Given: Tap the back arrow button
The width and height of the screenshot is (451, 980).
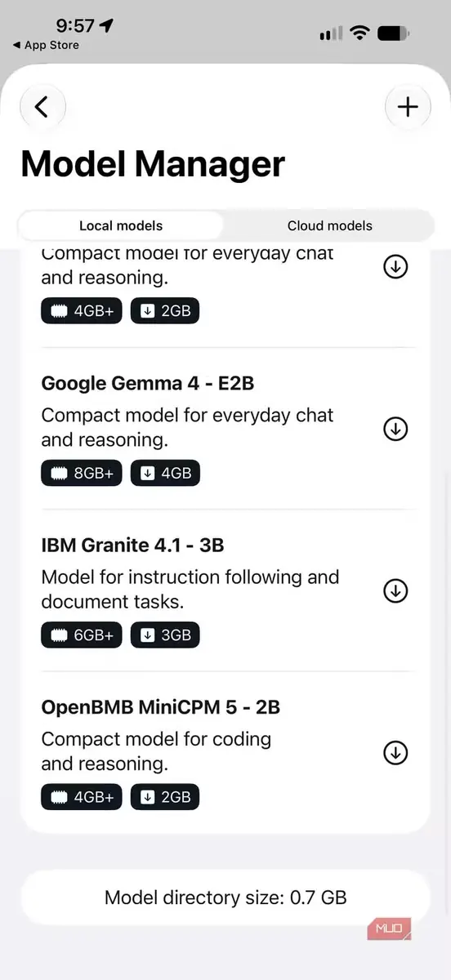Looking at the screenshot, I should [x=42, y=106].
